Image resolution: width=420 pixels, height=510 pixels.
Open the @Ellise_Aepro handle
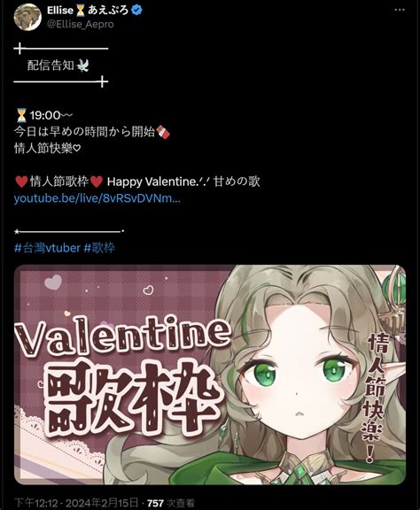click(x=81, y=25)
